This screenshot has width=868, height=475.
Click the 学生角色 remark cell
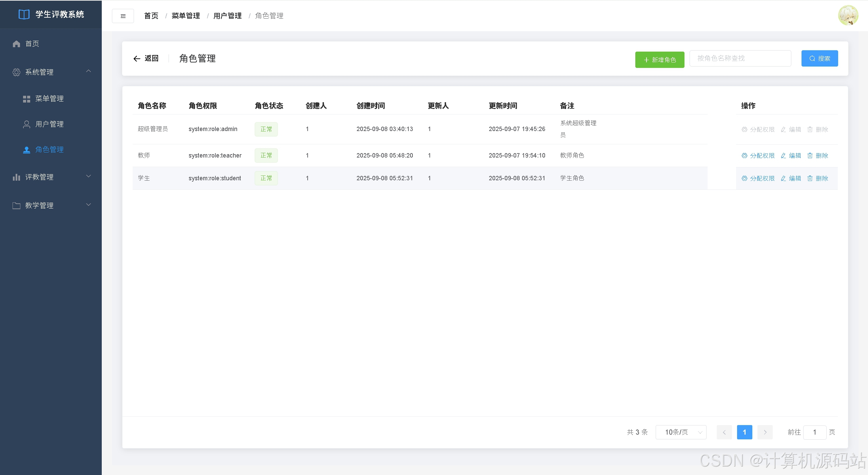572,178
